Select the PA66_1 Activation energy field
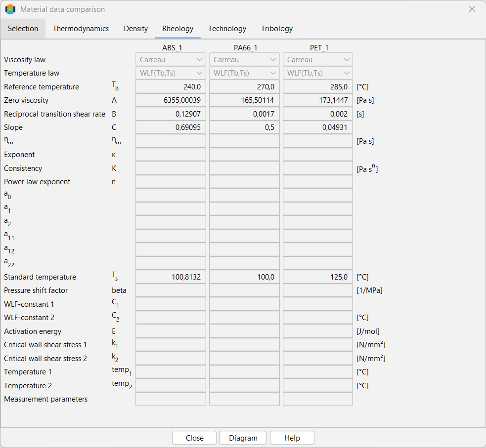Image resolution: width=486 pixels, height=448 pixels. (x=244, y=331)
